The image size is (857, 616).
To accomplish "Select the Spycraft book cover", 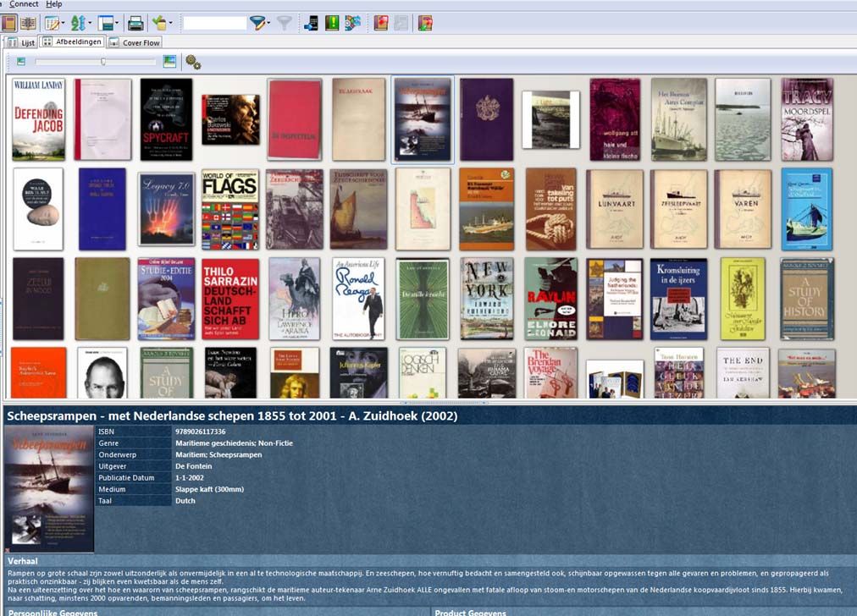I will click(166, 119).
